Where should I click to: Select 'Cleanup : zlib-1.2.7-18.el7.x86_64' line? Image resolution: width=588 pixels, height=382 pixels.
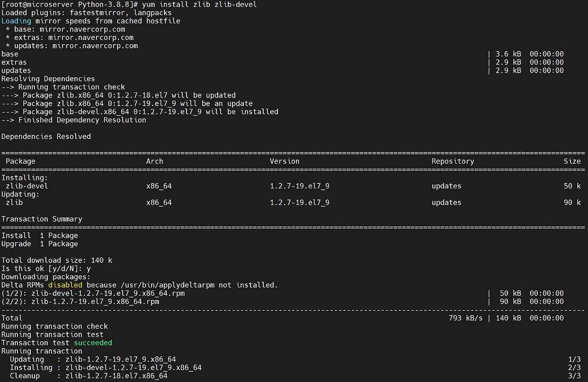click(x=89, y=376)
